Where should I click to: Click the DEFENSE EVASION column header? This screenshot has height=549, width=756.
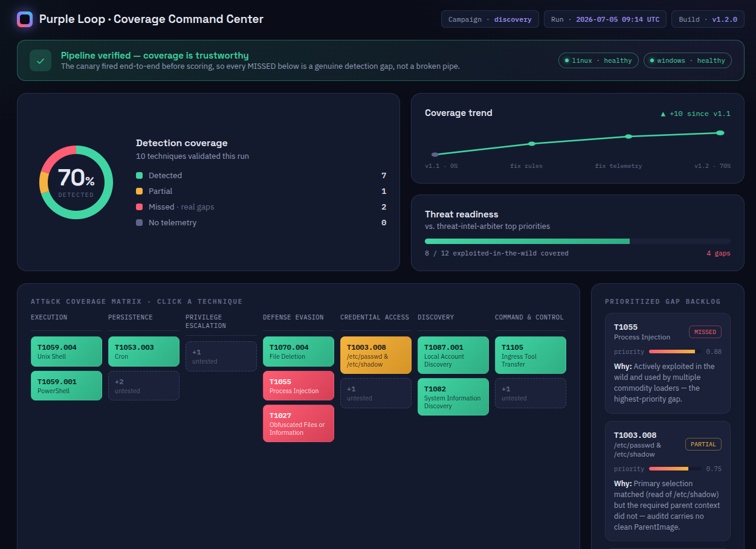[x=293, y=317]
